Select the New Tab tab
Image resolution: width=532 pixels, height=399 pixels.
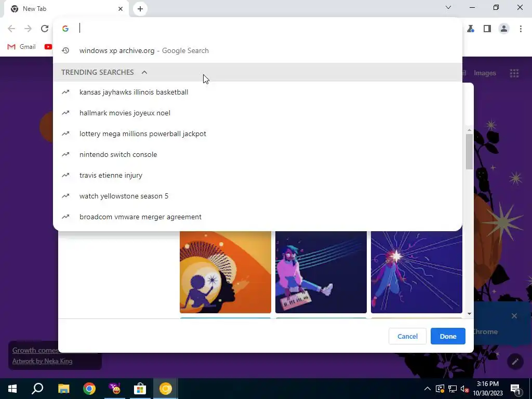[66, 9]
